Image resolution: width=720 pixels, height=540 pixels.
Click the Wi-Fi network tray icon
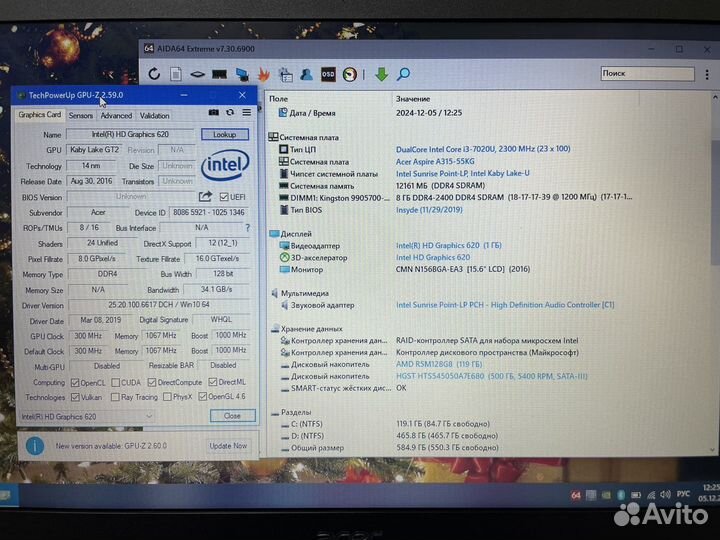coord(651,495)
